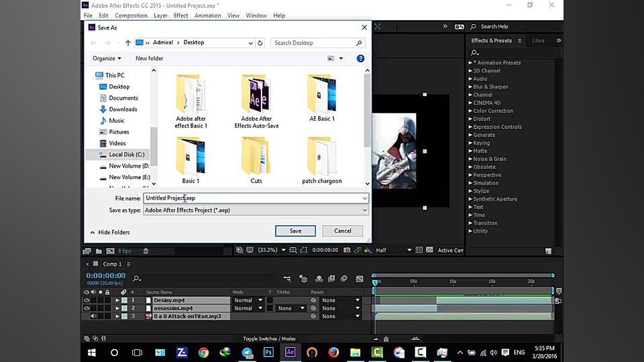
Task: Toggle visibility of assassins.mp4 layer
Action: coord(87,308)
